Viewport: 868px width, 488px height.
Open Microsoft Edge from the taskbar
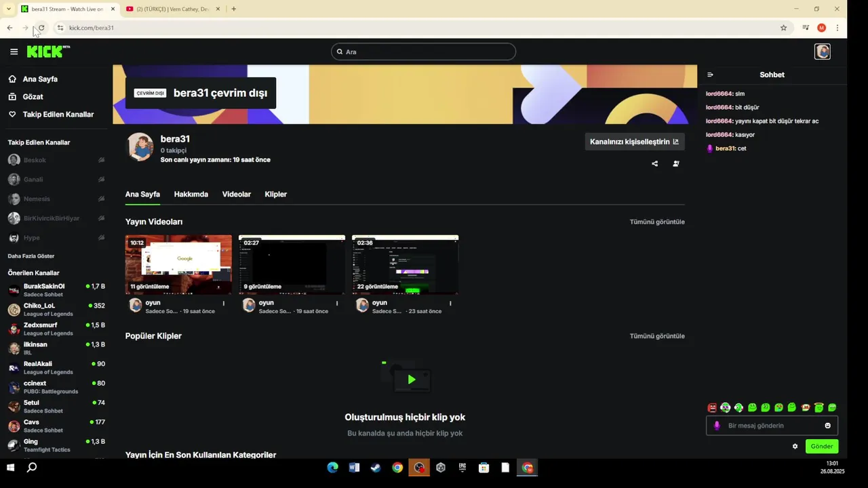[x=332, y=468]
